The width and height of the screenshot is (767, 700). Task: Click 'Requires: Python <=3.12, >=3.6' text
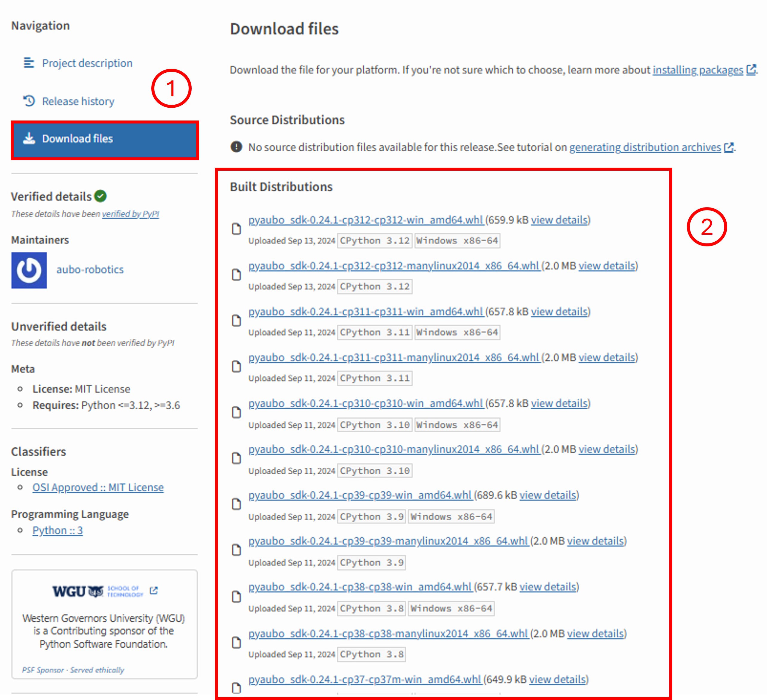[x=106, y=405]
